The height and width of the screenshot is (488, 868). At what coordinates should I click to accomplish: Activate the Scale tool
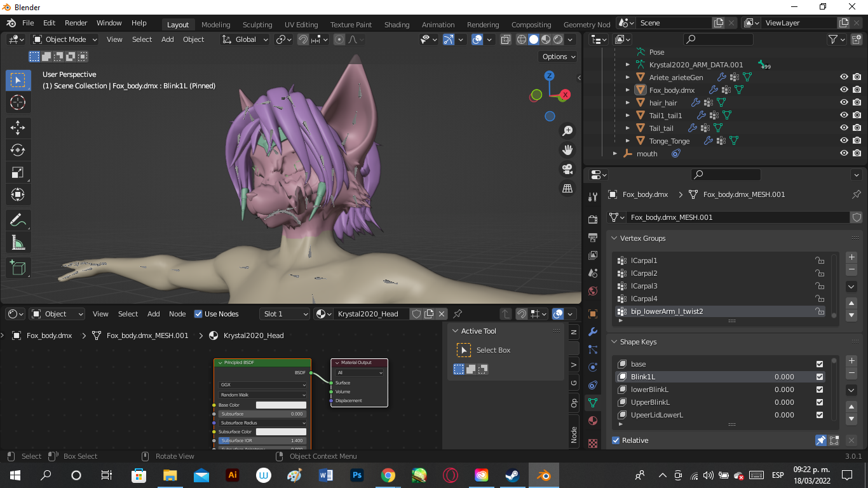click(18, 173)
